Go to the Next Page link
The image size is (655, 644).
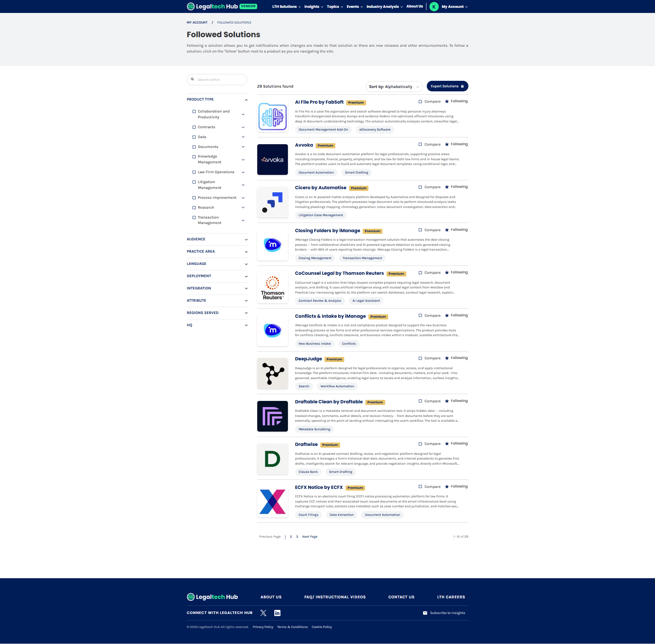click(x=309, y=537)
